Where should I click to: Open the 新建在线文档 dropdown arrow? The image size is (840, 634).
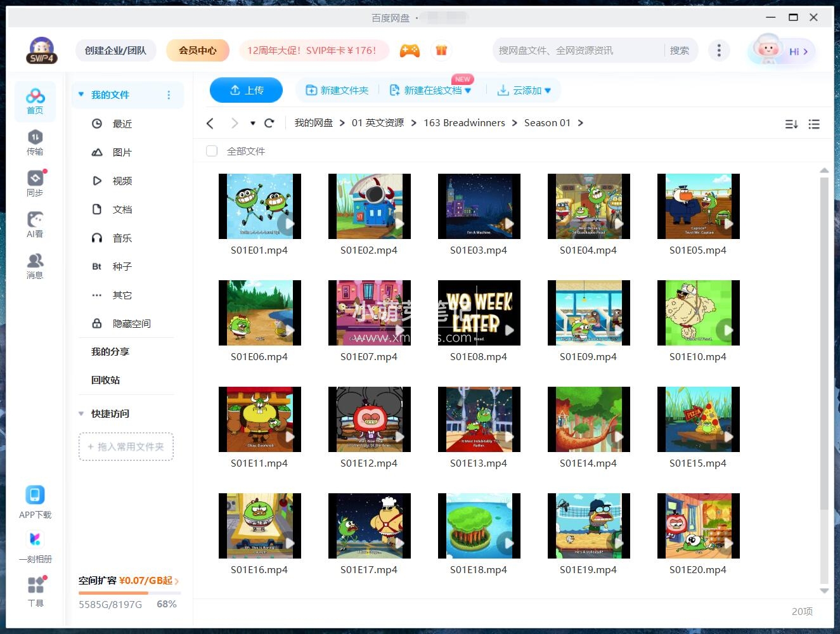(468, 90)
